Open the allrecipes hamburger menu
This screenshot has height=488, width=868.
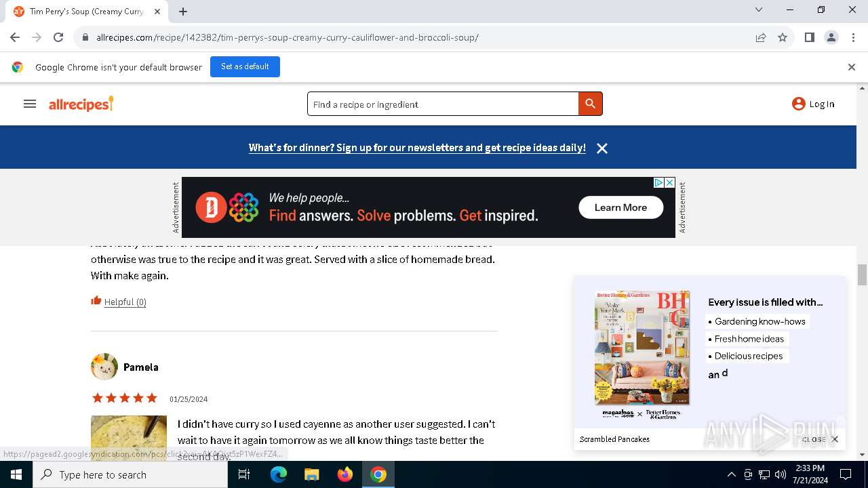(30, 104)
